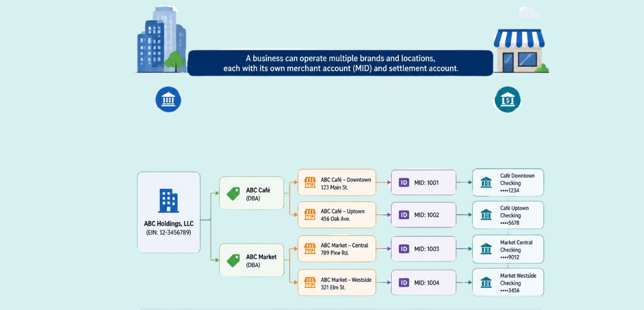This screenshot has height=310, width=644.
Task: Click the teal circular dollar bank icon
Action: (508, 100)
